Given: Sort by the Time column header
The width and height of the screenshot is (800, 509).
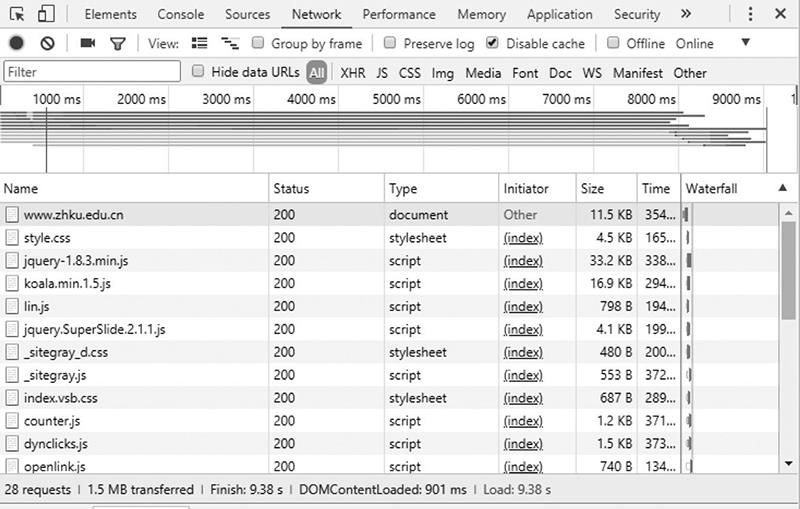Looking at the screenshot, I should 659,188.
